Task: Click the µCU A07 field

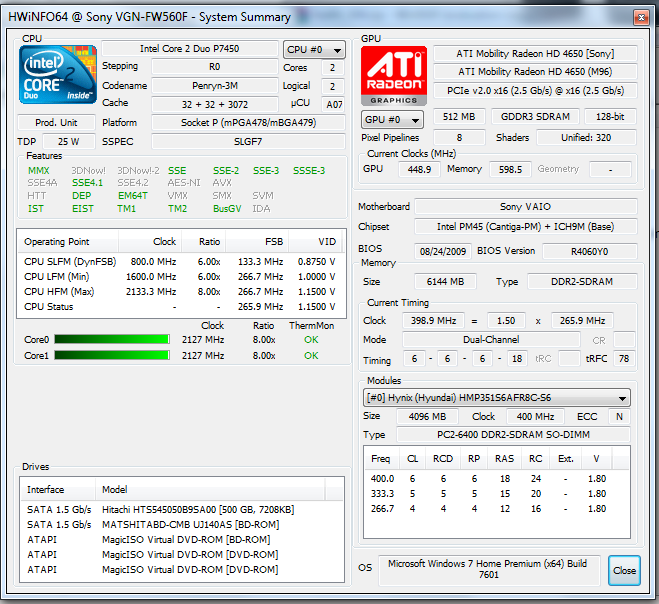Action: 334,104
